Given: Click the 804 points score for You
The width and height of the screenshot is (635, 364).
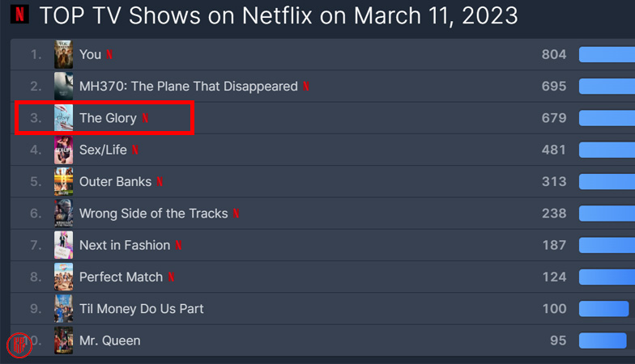Looking at the screenshot, I should point(553,55).
